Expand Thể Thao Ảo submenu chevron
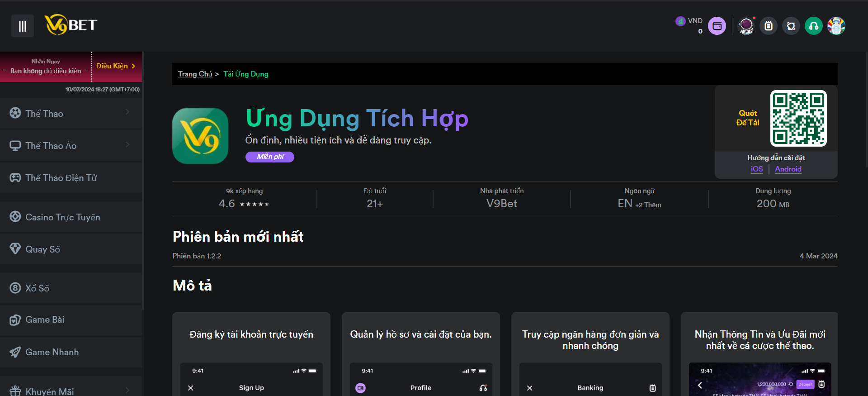This screenshot has width=868, height=396. (127, 144)
